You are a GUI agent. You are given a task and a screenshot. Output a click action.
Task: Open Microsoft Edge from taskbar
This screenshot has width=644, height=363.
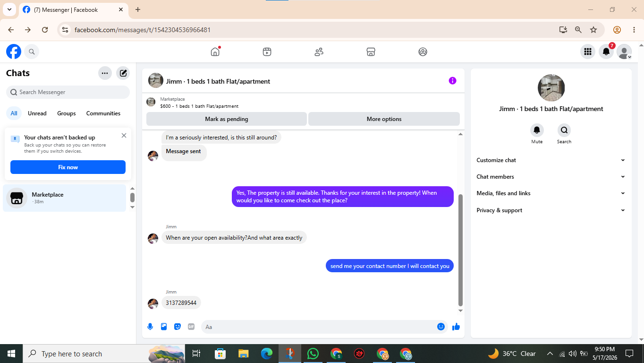(x=267, y=354)
